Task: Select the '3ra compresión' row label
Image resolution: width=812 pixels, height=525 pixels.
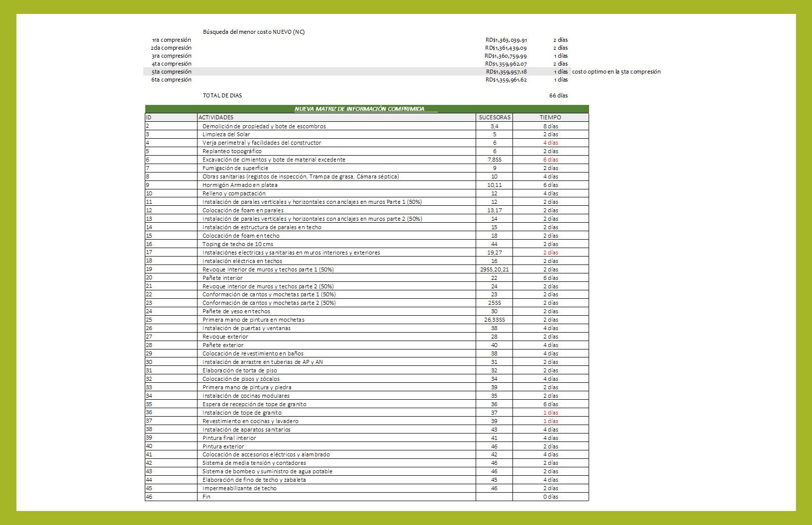Action: (x=172, y=56)
